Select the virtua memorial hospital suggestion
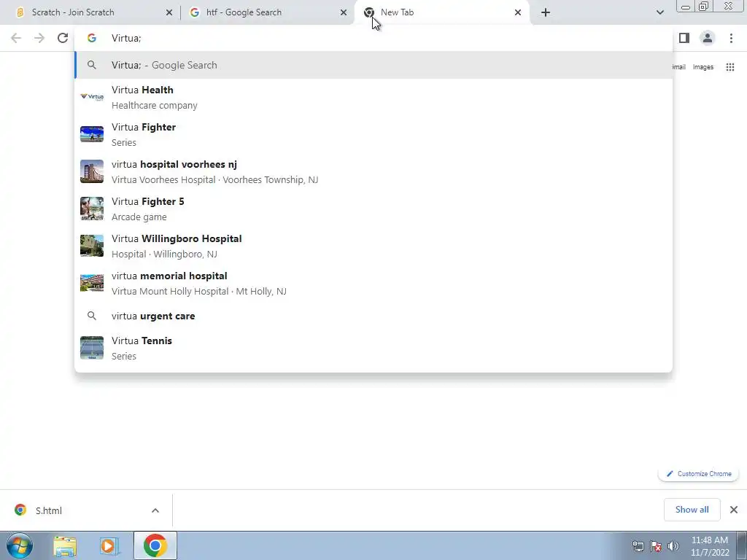The height and width of the screenshot is (560, 747). point(373,283)
